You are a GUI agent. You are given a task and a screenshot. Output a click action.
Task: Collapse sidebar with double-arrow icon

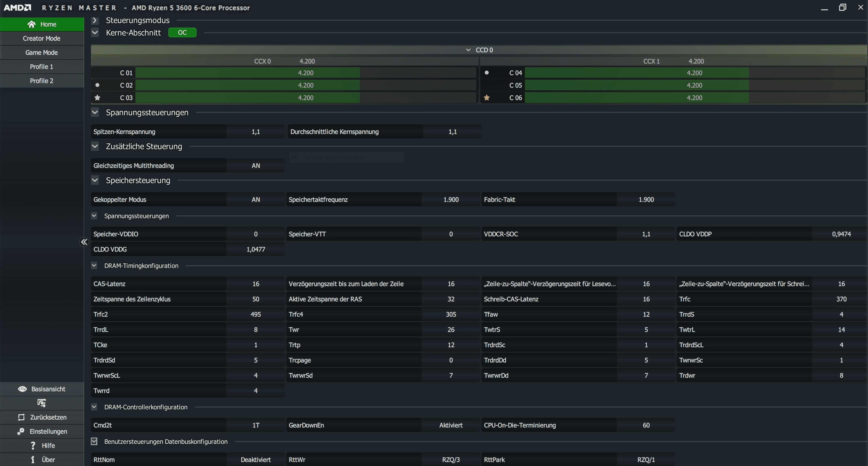(x=84, y=242)
